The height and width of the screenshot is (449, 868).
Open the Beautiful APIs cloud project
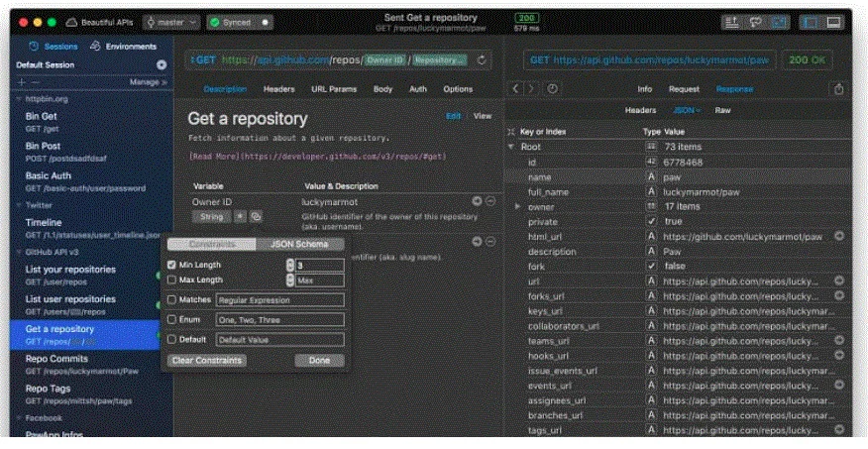coord(100,23)
